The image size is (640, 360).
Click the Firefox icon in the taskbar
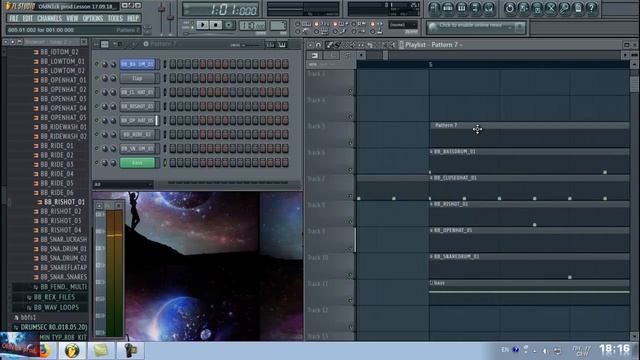point(44,350)
